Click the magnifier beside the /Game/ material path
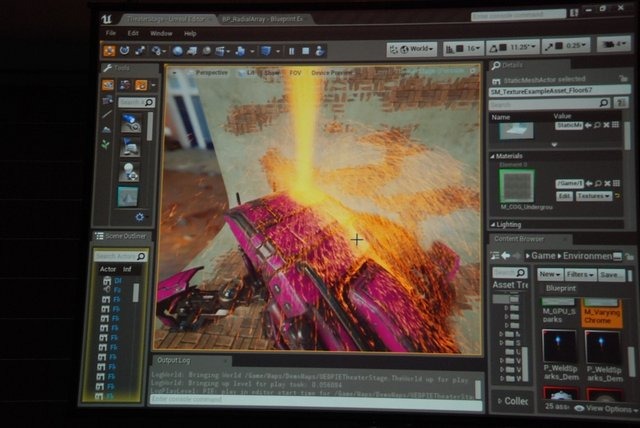640x428 pixels. [x=598, y=184]
